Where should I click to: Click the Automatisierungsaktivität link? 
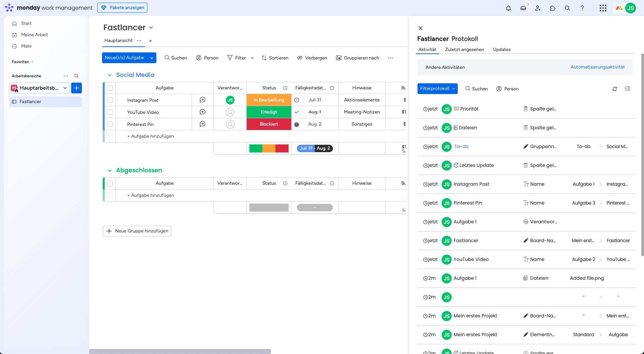pos(598,67)
